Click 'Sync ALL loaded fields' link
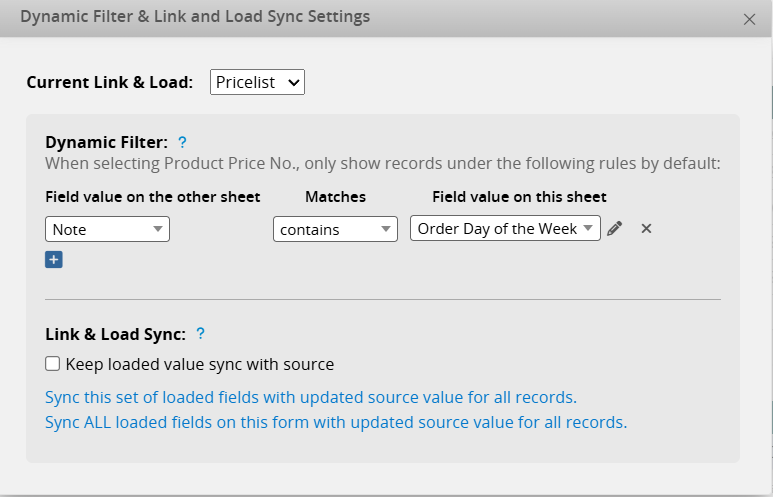This screenshot has height=497, width=773. (x=336, y=422)
